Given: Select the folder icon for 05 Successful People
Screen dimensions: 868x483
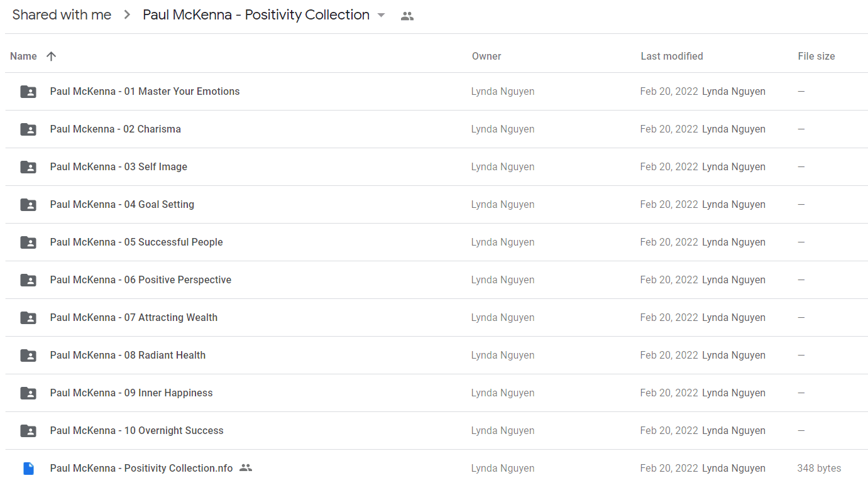Looking at the screenshot, I should pyautogui.click(x=28, y=242).
